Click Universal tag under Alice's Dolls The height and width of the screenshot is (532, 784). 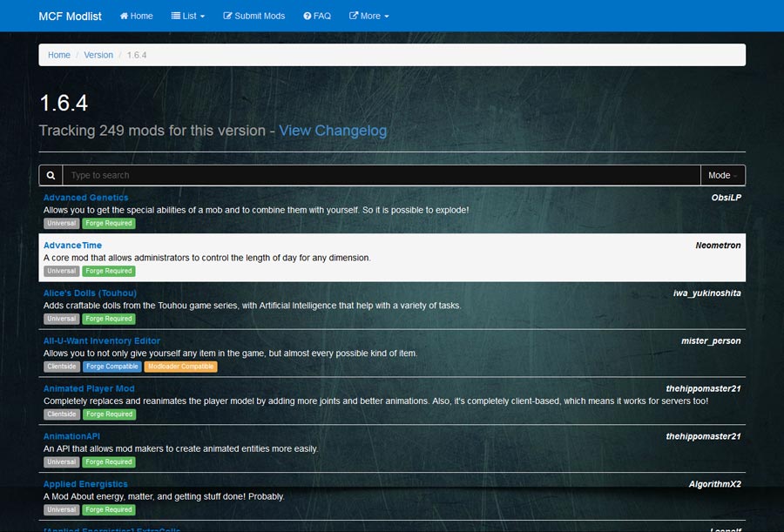point(62,319)
